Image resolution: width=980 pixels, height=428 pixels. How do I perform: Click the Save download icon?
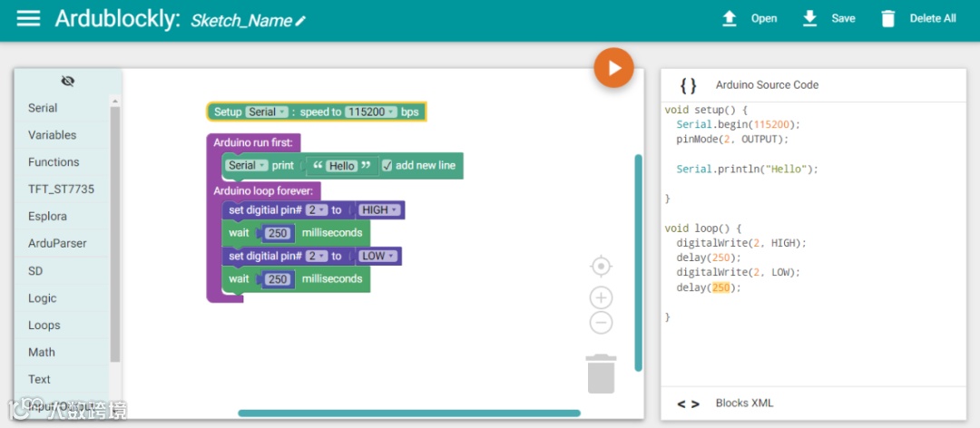click(809, 18)
